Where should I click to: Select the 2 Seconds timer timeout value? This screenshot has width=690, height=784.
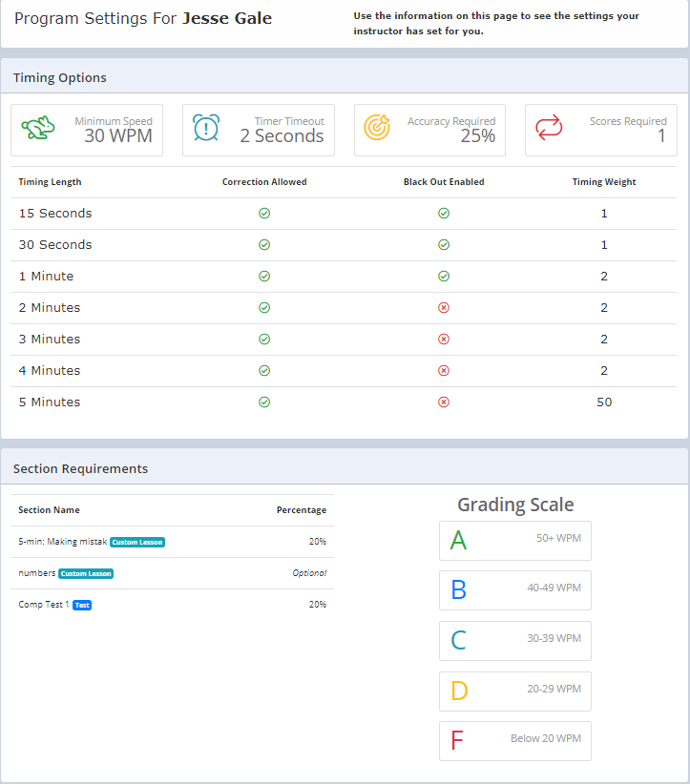pos(282,136)
